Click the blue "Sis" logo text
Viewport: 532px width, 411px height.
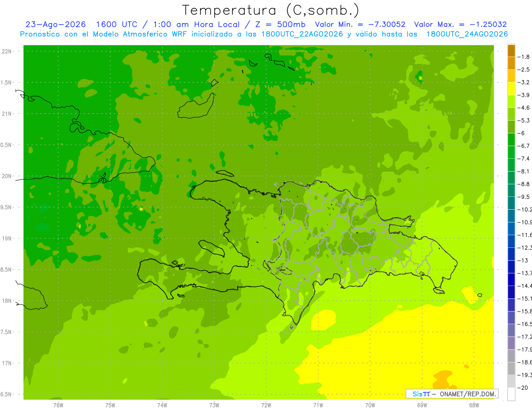click(417, 394)
